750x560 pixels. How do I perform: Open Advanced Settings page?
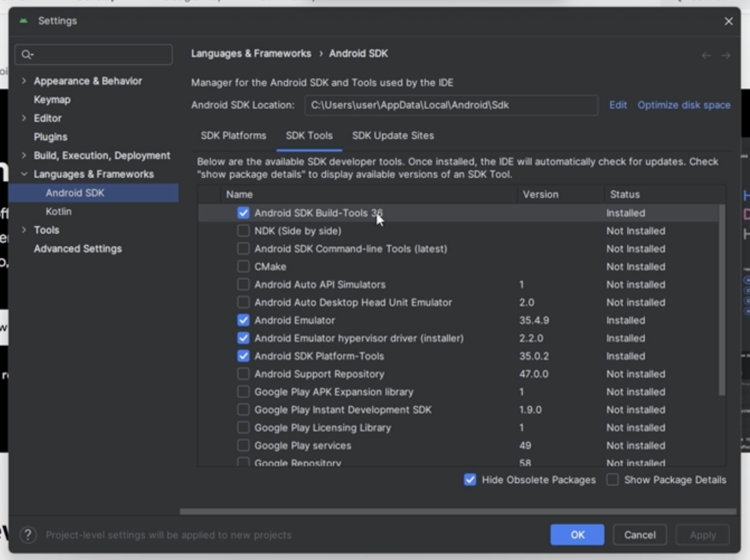coord(78,248)
